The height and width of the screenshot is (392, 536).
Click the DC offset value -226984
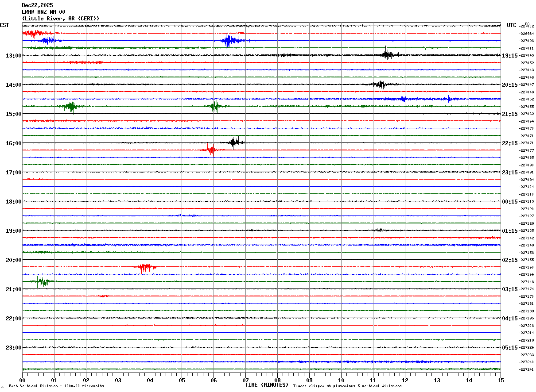(526, 34)
